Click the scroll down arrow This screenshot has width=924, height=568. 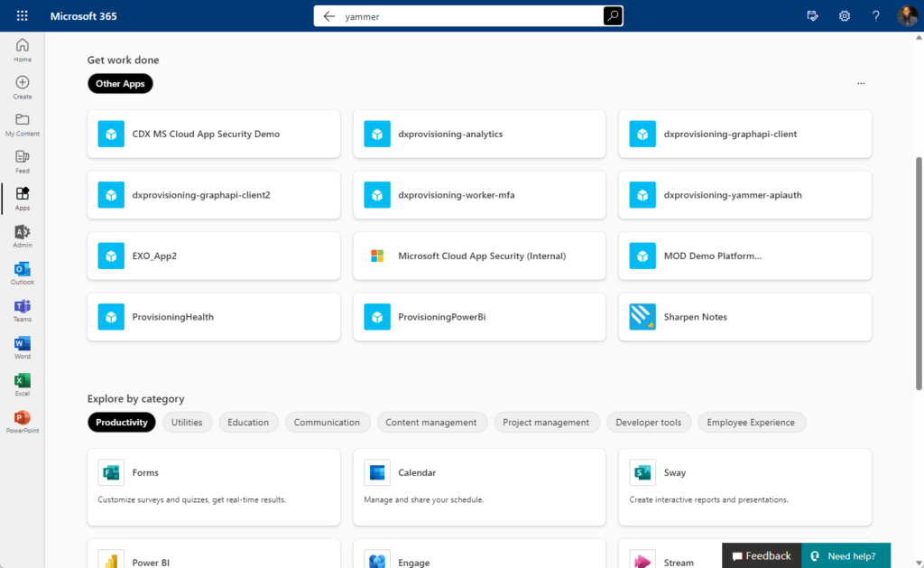point(919,563)
